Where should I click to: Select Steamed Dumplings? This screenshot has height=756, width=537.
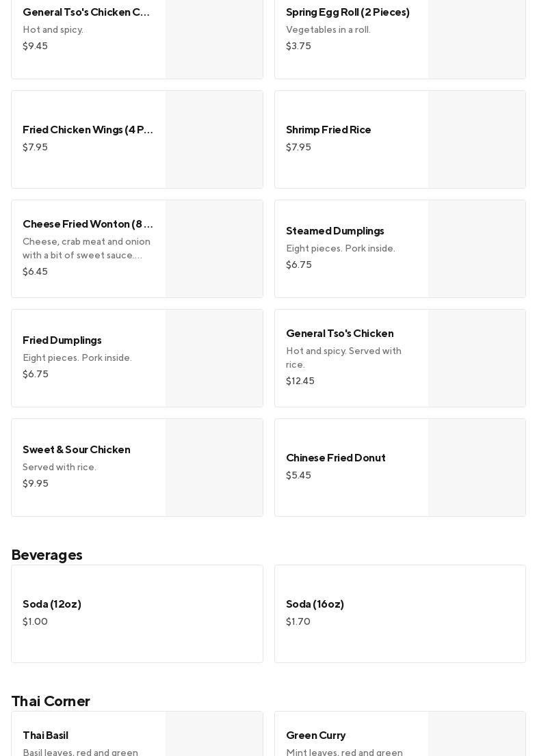(x=335, y=231)
